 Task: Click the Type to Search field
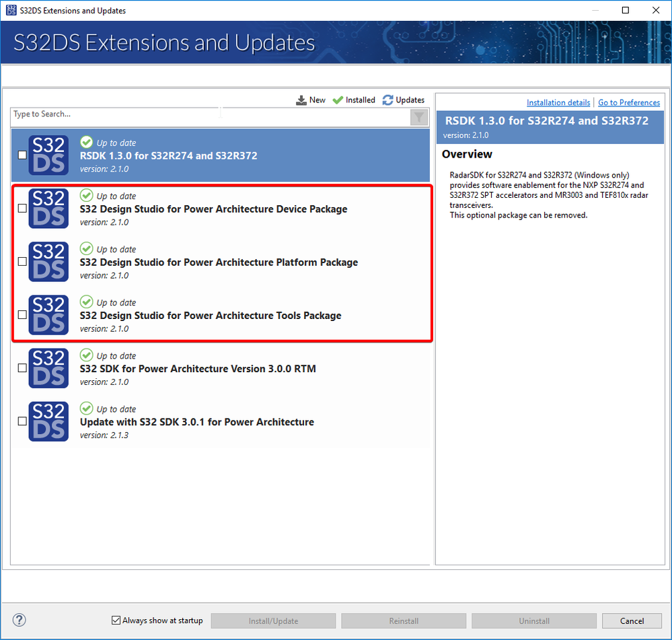210,116
